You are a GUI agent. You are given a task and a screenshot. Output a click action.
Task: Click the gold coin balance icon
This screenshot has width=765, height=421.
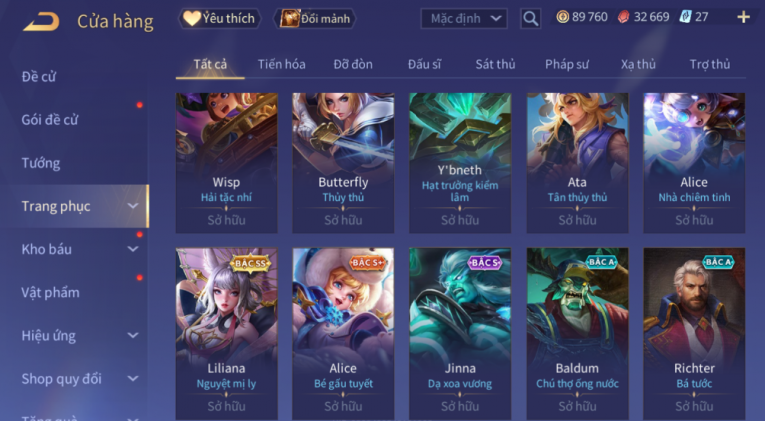click(563, 17)
